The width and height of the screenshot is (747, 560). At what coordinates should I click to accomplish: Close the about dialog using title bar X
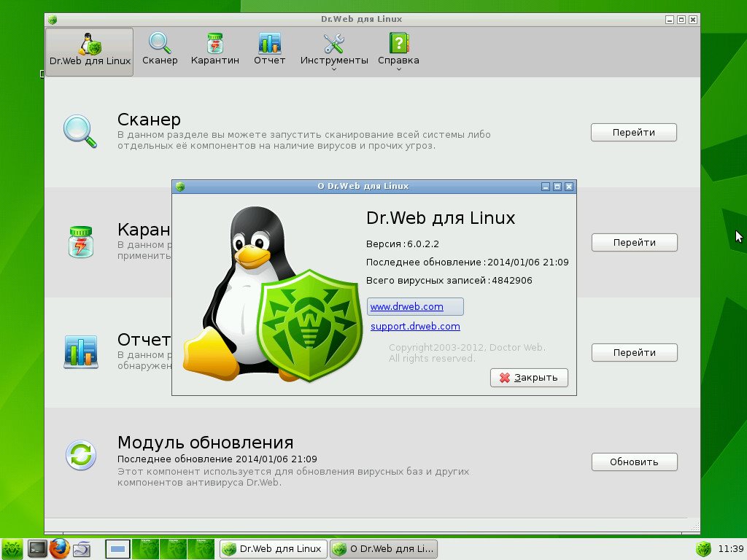(569, 187)
